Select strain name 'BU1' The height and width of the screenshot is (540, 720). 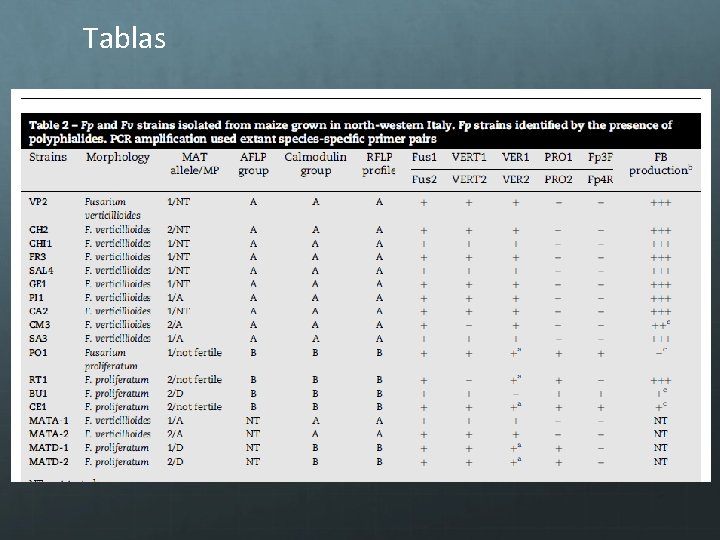click(38, 394)
